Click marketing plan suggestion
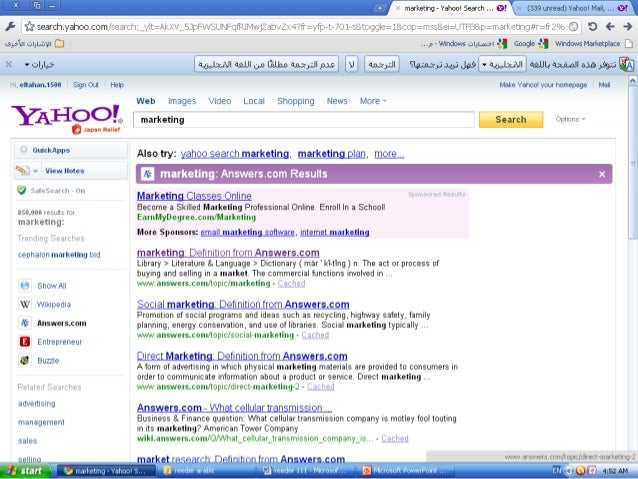The height and width of the screenshot is (479, 638). 332,153
